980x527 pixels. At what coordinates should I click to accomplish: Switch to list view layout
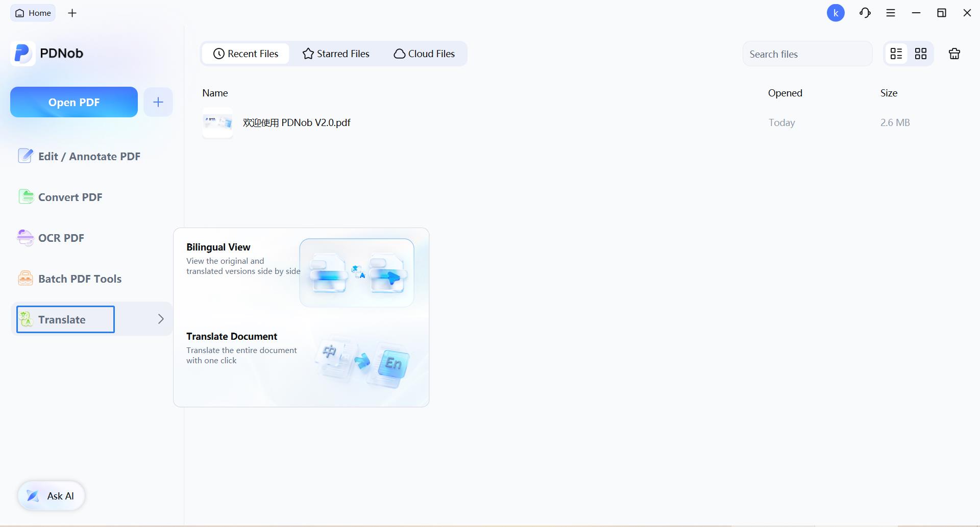(x=896, y=54)
